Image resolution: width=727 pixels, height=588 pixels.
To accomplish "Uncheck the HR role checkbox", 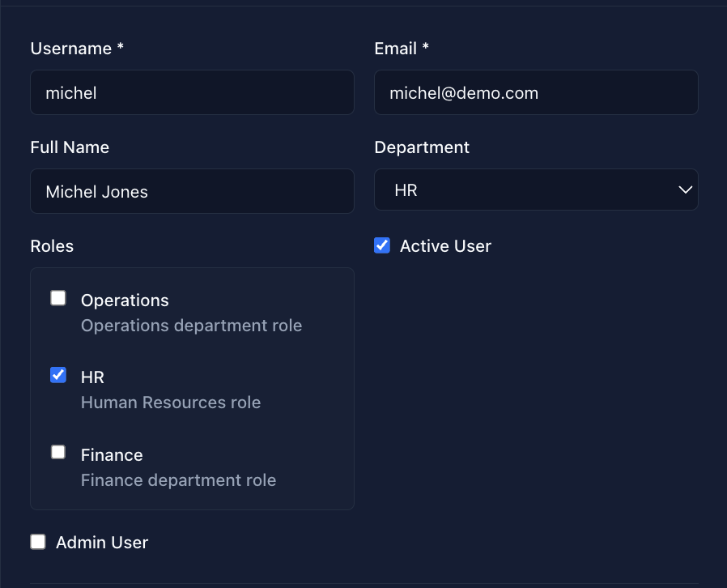I will click(x=57, y=375).
